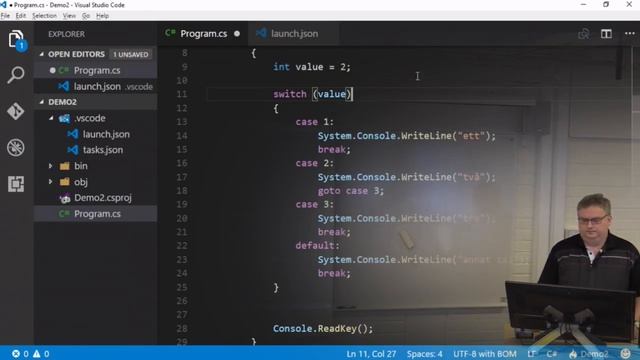Click the unsaved dot on Program.cs tab
Viewport: 640px width, 360px height.
[237, 34]
